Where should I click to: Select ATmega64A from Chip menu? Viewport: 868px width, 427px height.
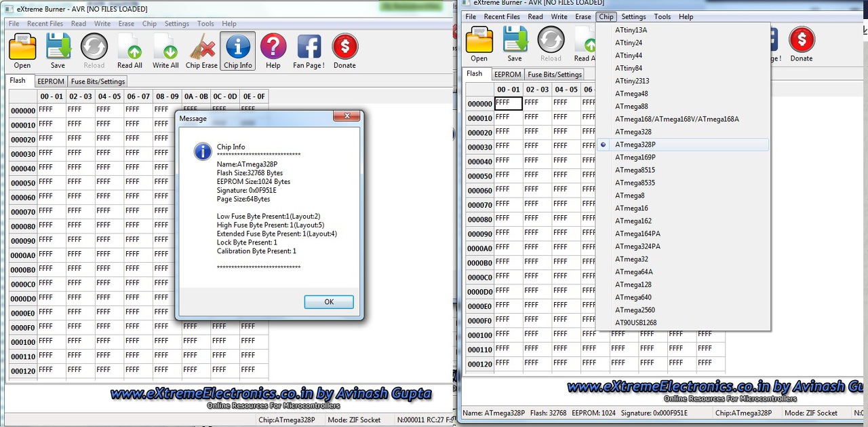tap(683, 272)
